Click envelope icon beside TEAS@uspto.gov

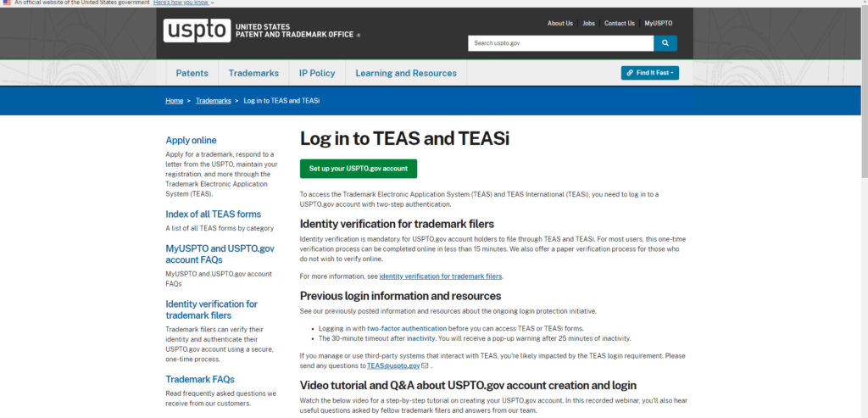[x=426, y=366]
